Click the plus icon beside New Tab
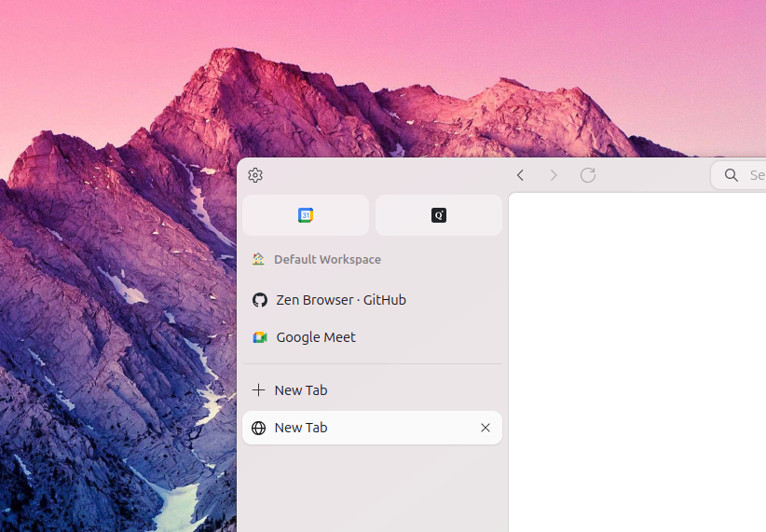This screenshot has width=766, height=532. pyautogui.click(x=258, y=389)
